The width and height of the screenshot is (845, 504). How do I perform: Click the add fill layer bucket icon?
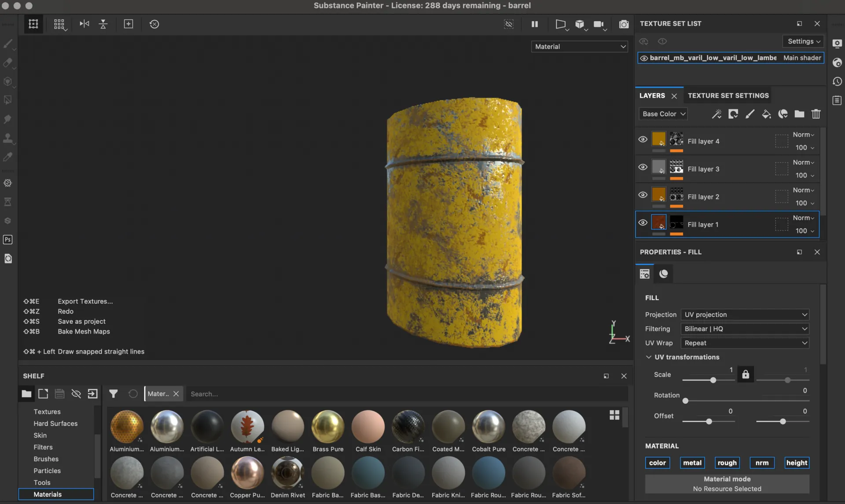click(x=766, y=114)
